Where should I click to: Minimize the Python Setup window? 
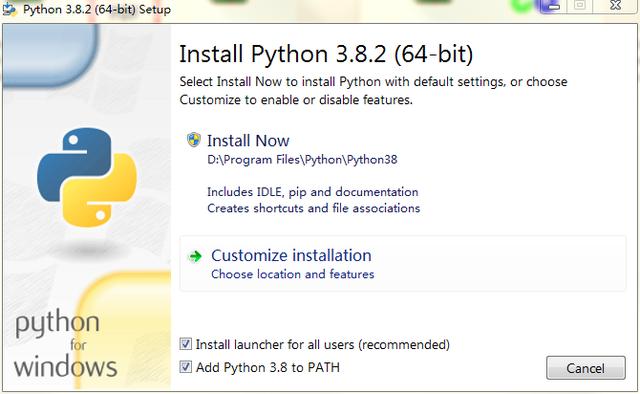pyautogui.click(x=553, y=6)
